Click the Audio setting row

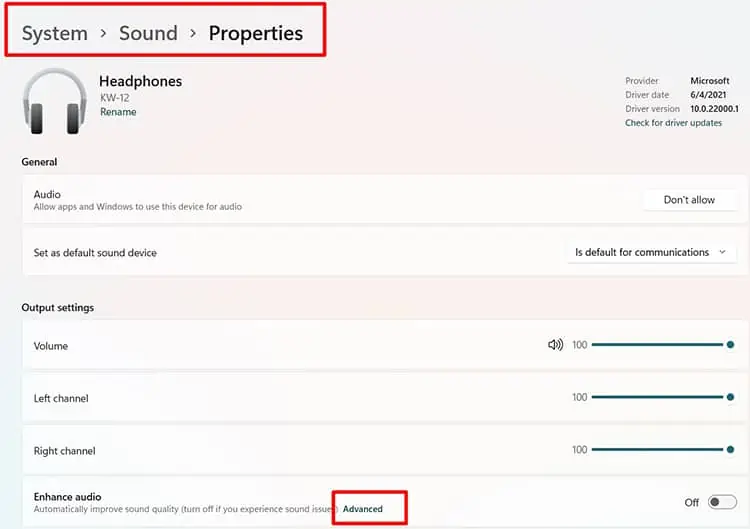click(385, 199)
